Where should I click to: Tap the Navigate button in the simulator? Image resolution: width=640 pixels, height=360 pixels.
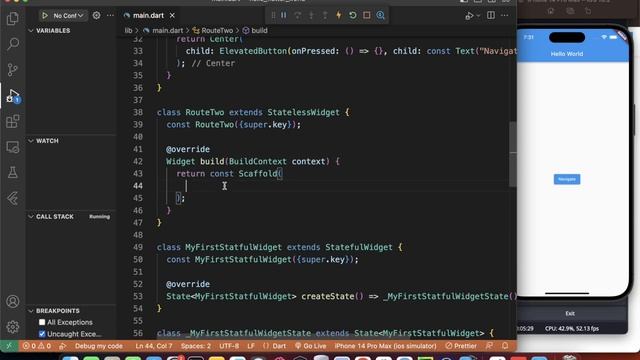pyautogui.click(x=567, y=179)
